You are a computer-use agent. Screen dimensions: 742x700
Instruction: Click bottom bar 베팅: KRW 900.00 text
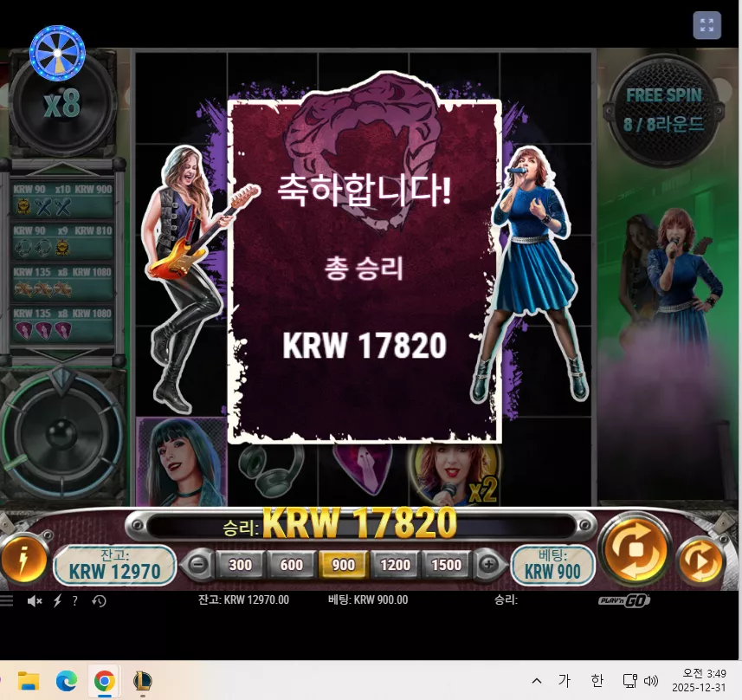368,600
